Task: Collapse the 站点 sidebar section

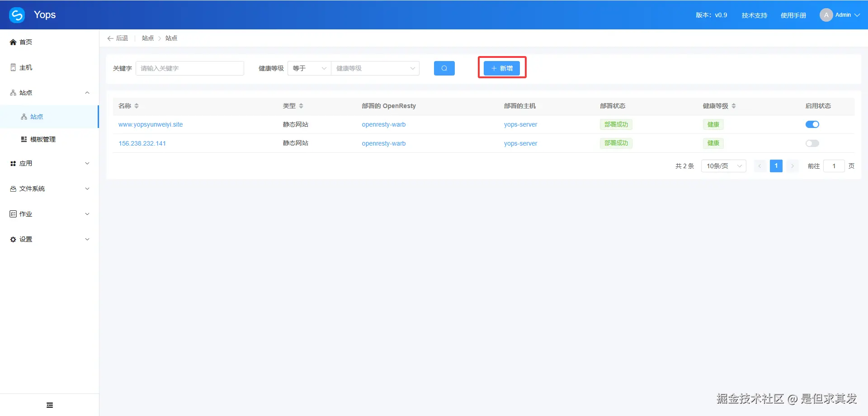Action: pos(87,93)
